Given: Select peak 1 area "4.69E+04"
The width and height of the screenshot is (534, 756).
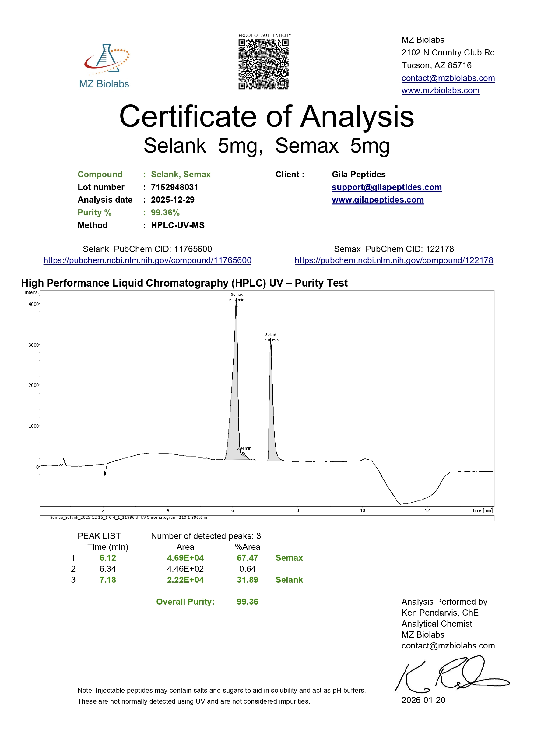Looking at the screenshot, I should 185,558.
